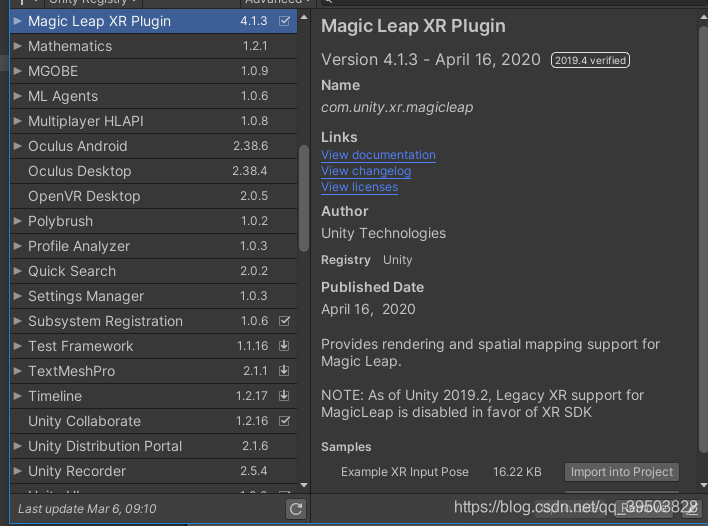Viewport: 708px width, 526px height.
Task: Expand MGOBE package versions
Action: click(18, 71)
